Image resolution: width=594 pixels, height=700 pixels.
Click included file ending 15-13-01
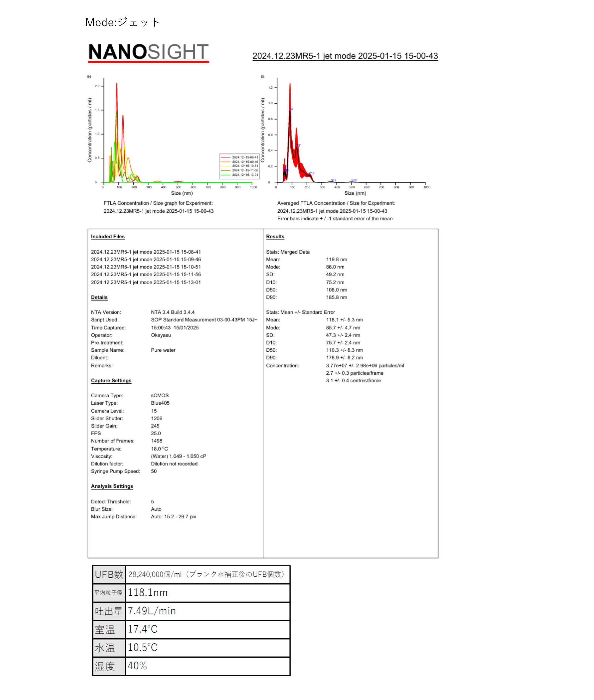146,282
